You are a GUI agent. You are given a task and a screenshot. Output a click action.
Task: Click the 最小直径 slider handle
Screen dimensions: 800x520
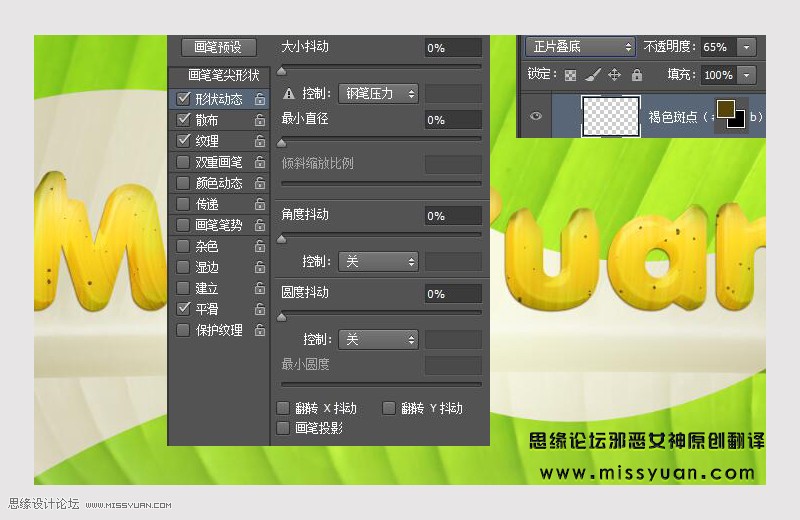282,143
